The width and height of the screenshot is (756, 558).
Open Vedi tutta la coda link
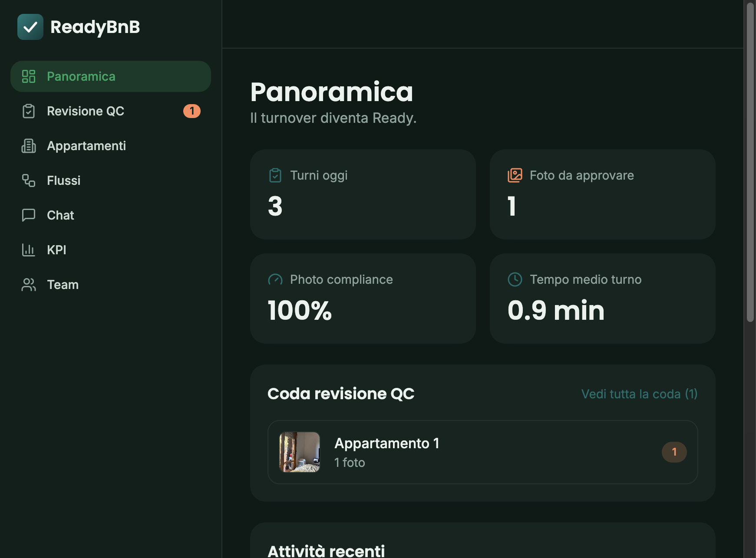(x=639, y=394)
